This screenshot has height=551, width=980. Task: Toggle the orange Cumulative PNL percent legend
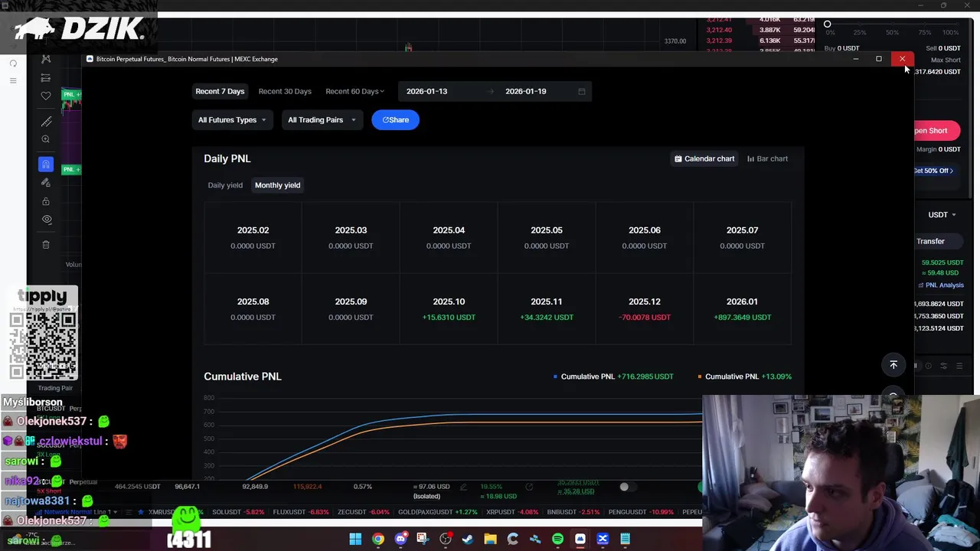tap(744, 377)
